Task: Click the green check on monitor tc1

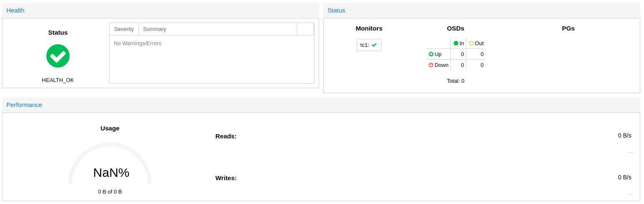Action: (374, 45)
